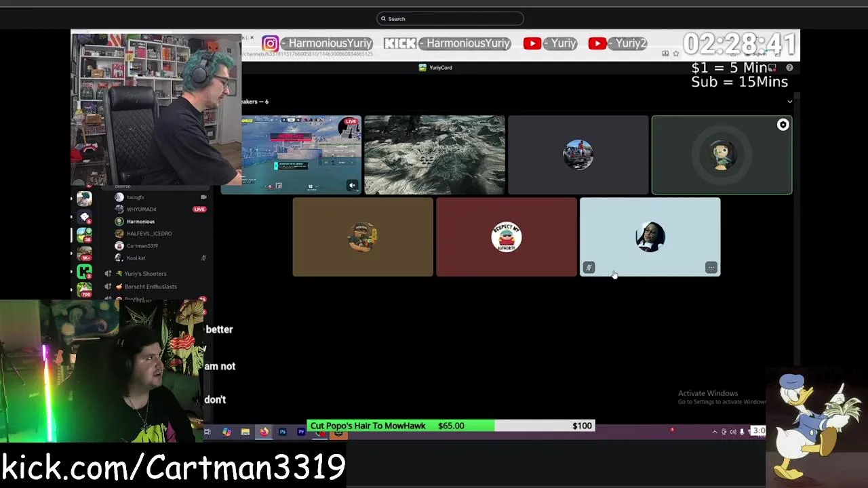This screenshot has width=868, height=488.
Task: Open Task View in the taskbar
Action: [x=208, y=432]
